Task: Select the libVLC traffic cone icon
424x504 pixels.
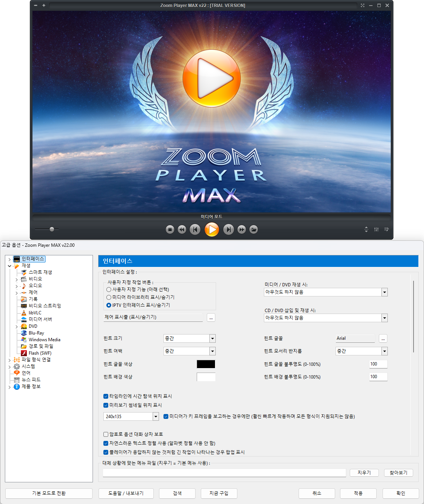Action: coord(24,312)
